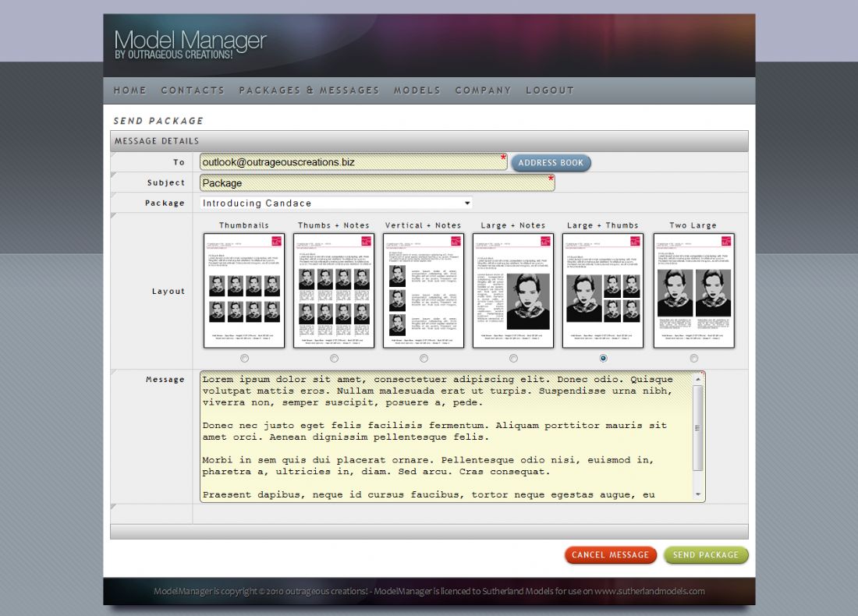Click the Large + Thumbs layout preview

[x=603, y=290]
